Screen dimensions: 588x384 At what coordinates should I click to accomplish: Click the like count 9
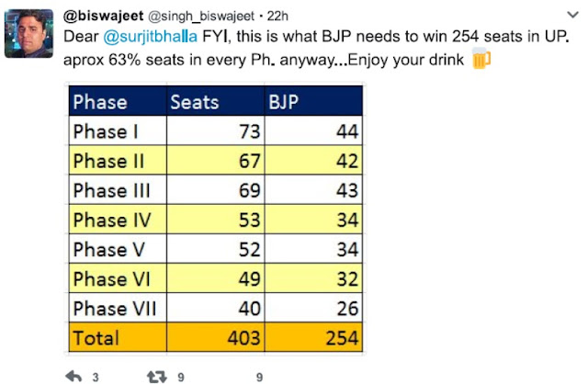pyautogui.click(x=259, y=378)
